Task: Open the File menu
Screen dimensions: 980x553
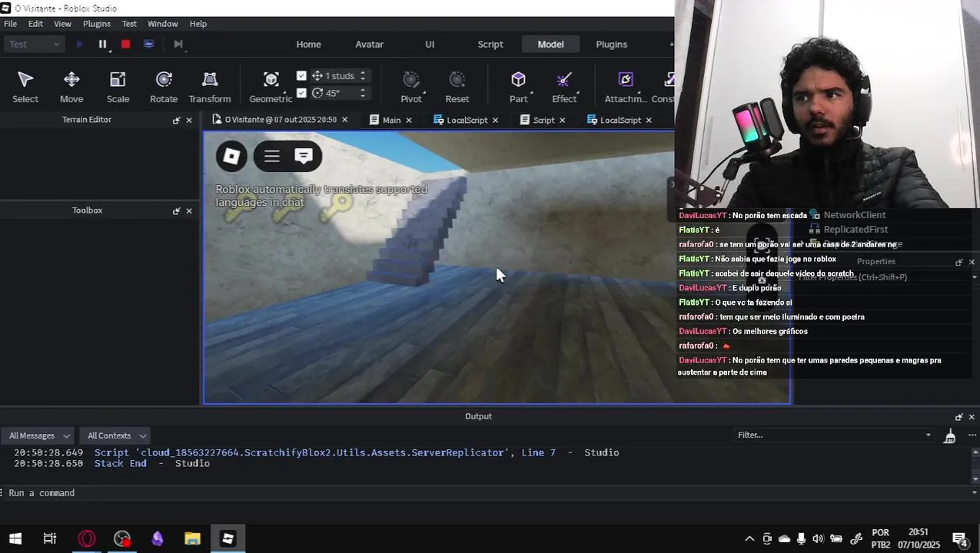Action: [x=11, y=24]
